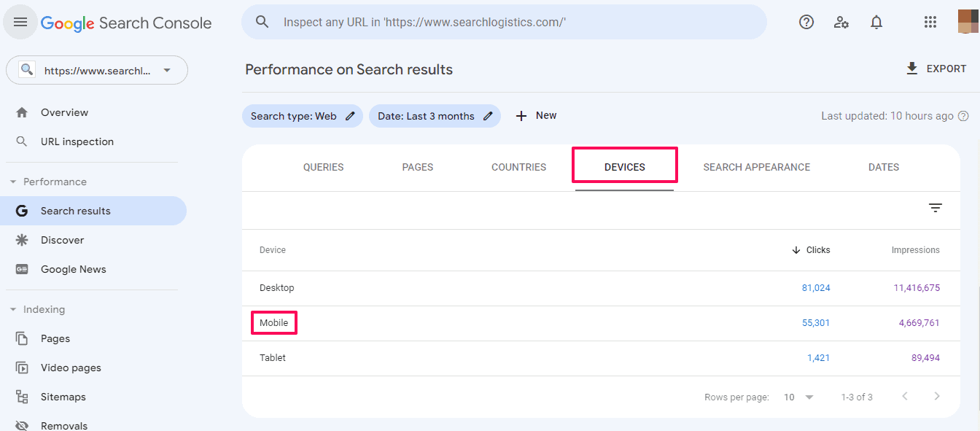Click the Removals hidden-eye icon
The image size is (980, 431).
point(22,426)
